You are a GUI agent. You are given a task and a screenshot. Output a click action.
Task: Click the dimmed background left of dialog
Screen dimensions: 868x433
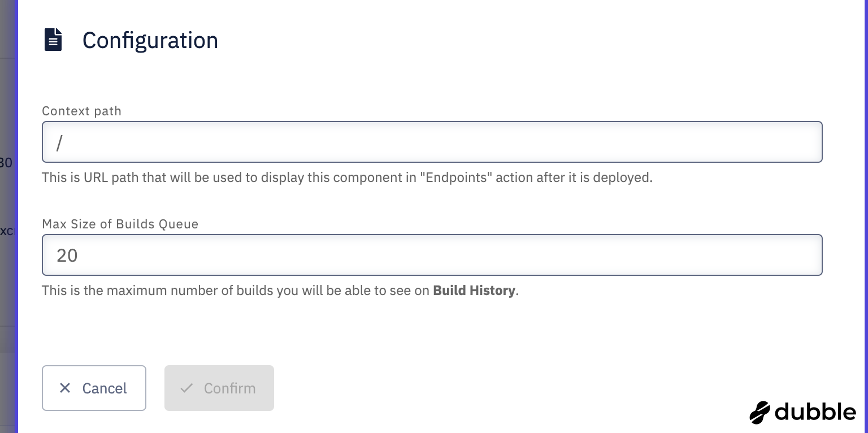pos(7,283)
